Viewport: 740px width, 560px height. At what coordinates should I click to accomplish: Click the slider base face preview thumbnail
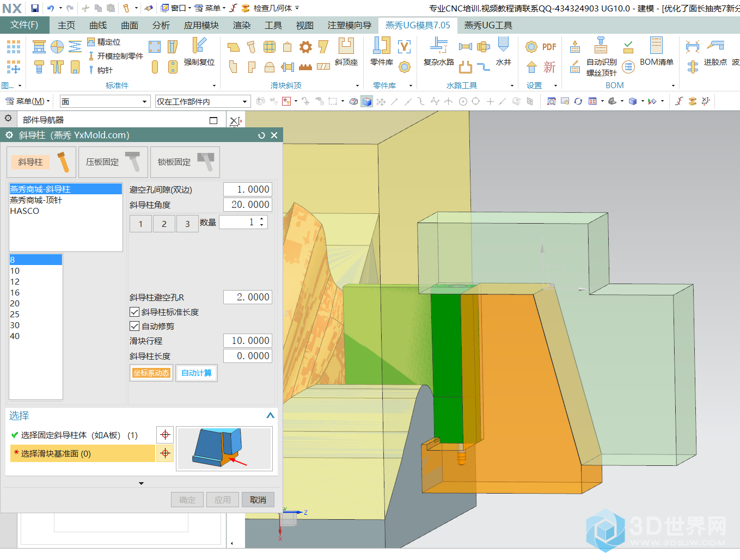click(224, 448)
